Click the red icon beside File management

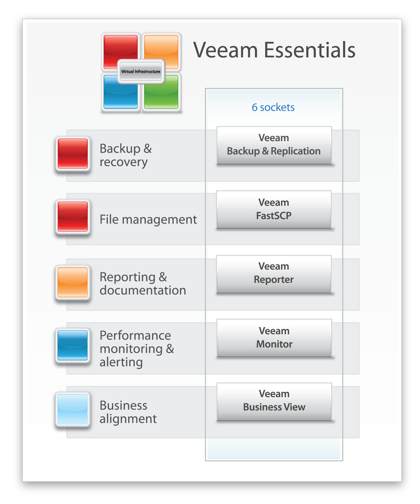[73, 216]
